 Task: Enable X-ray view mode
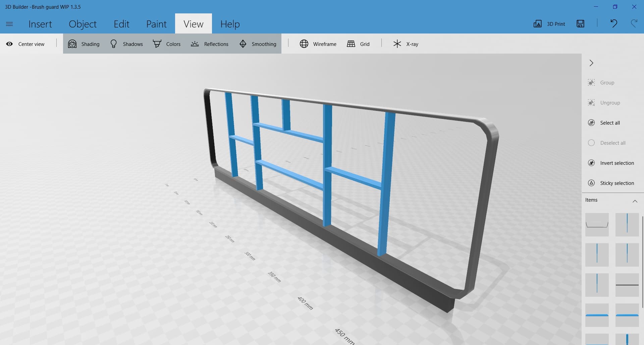click(x=406, y=44)
